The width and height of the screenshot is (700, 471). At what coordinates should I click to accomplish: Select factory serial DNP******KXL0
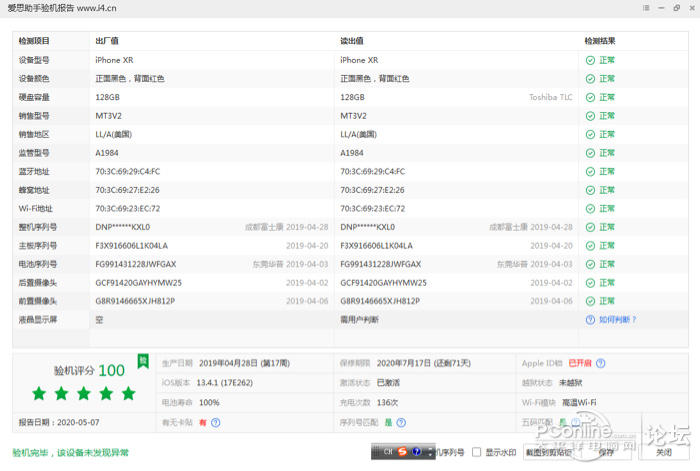coord(123,227)
